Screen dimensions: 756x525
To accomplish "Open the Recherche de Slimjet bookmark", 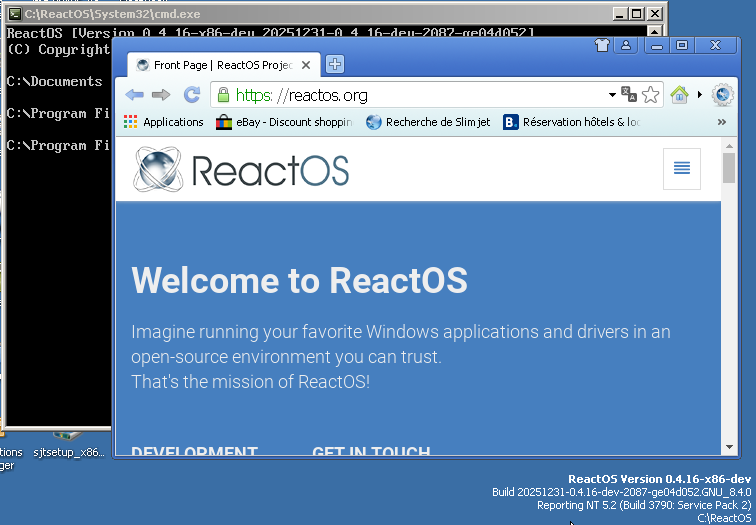I will 428,122.
